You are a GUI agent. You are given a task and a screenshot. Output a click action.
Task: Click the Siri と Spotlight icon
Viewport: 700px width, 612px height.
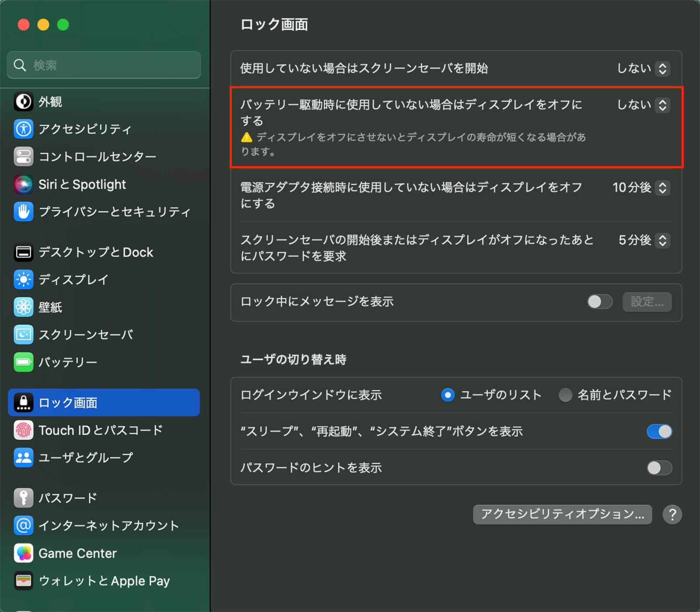[x=23, y=184]
